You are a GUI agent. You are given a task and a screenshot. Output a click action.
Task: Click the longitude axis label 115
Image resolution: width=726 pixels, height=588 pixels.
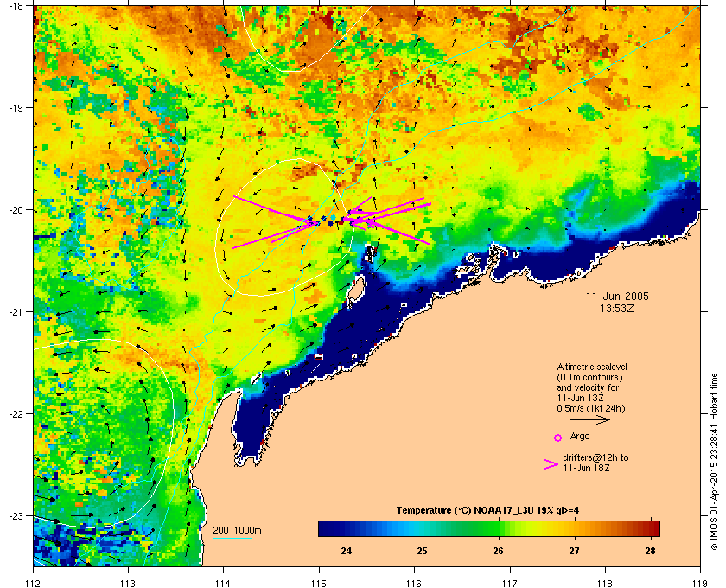point(319,583)
